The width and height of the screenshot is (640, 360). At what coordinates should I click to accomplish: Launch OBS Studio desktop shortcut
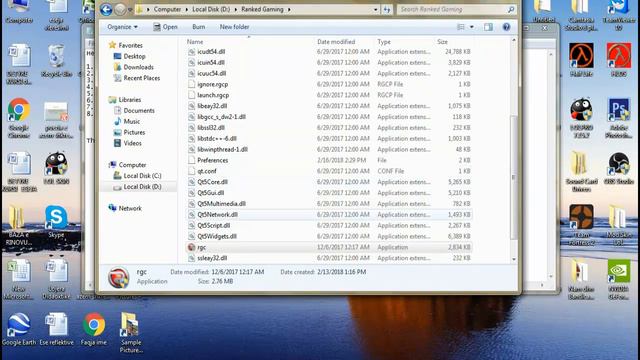click(619, 168)
